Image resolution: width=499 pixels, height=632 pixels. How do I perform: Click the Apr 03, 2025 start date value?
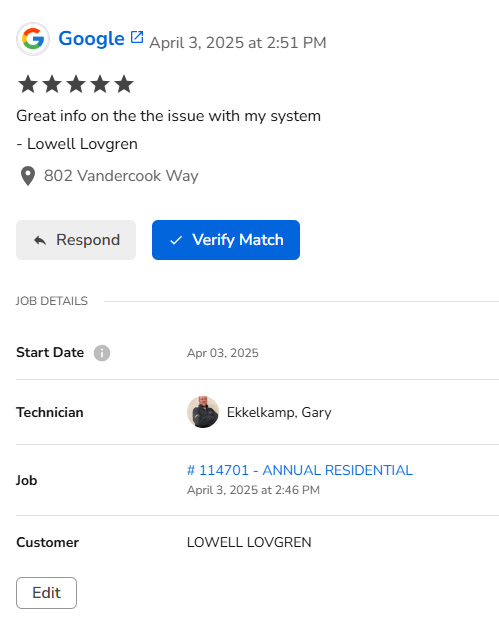tap(223, 353)
